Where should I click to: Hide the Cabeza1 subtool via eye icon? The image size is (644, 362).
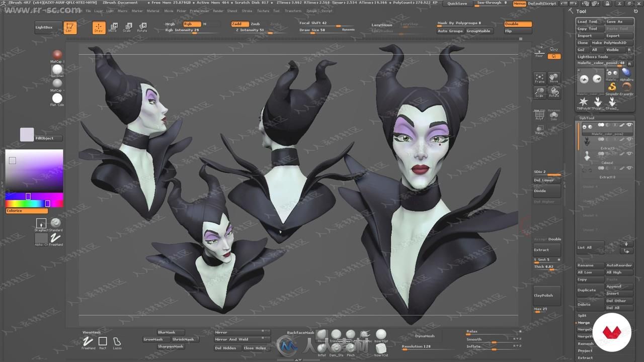click(629, 153)
